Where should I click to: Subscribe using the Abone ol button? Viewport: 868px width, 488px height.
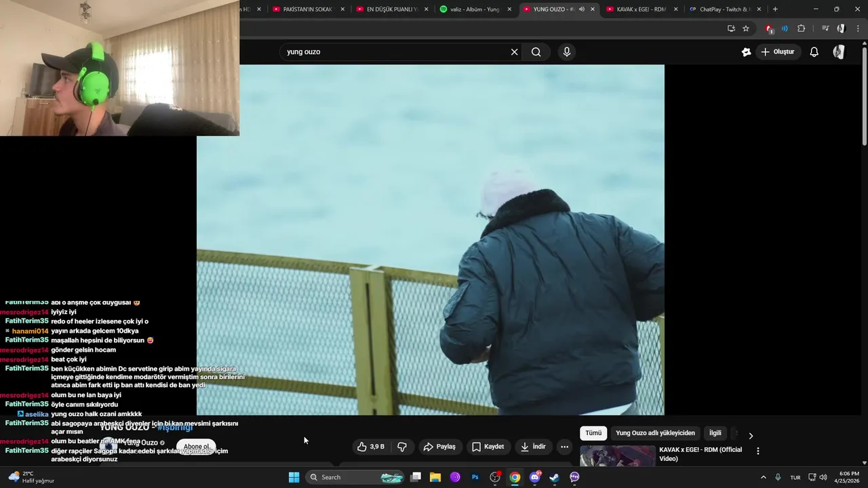click(x=196, y=447)
